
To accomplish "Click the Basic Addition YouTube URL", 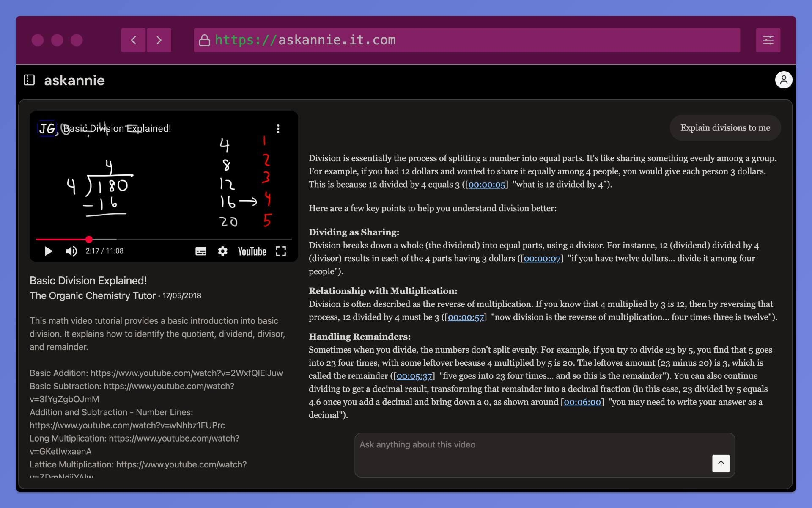I will pos(187,373).
